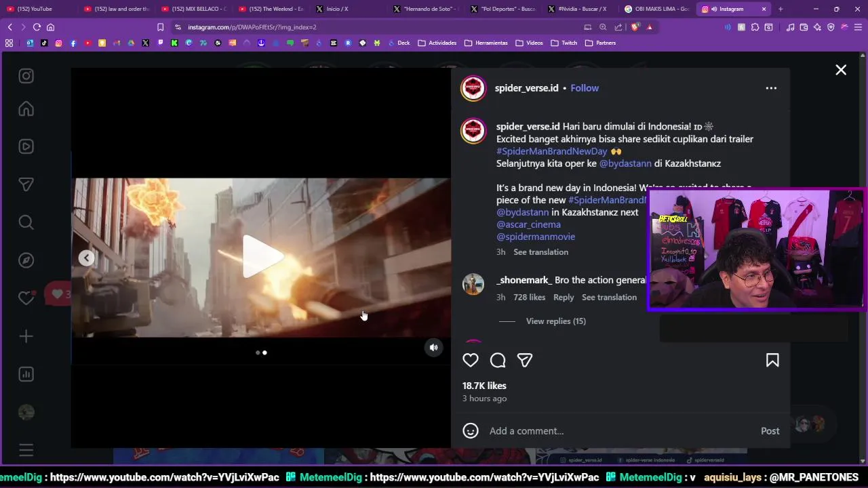The height and width of the screenshot is (488, 868).
Task: Open spider_verse.id profile from header username
Action: tap(526, 88)
